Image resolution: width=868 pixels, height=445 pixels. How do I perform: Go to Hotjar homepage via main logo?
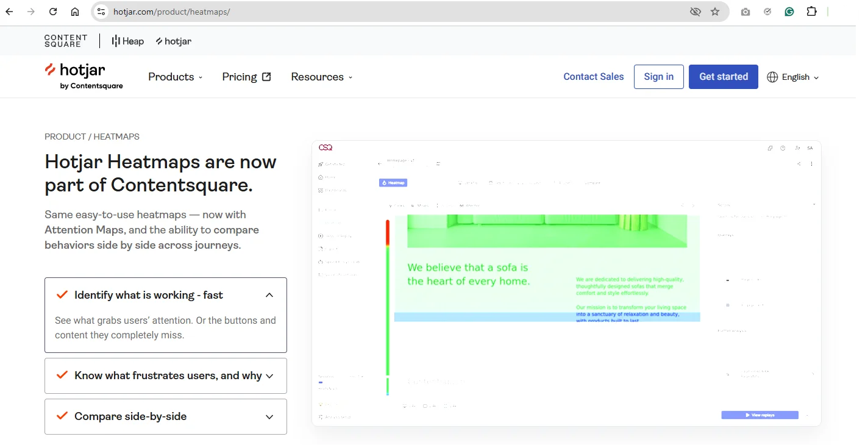pos(84,76)
